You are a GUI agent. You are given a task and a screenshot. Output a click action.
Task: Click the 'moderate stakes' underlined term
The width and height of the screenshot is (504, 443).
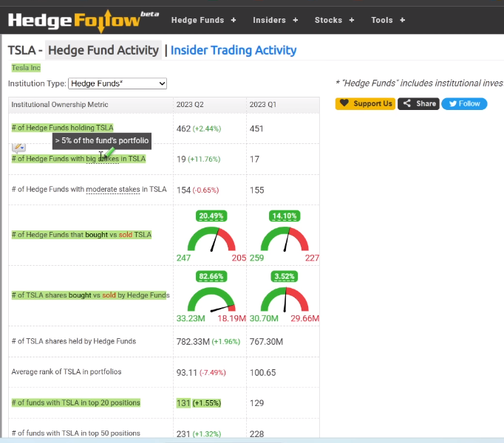(113, 190)
